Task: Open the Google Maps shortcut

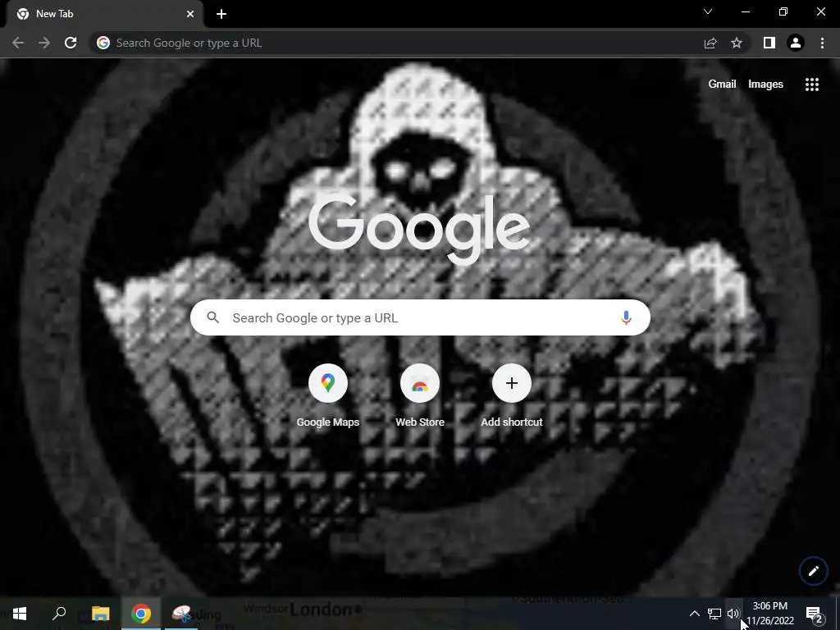Action: 328,396
